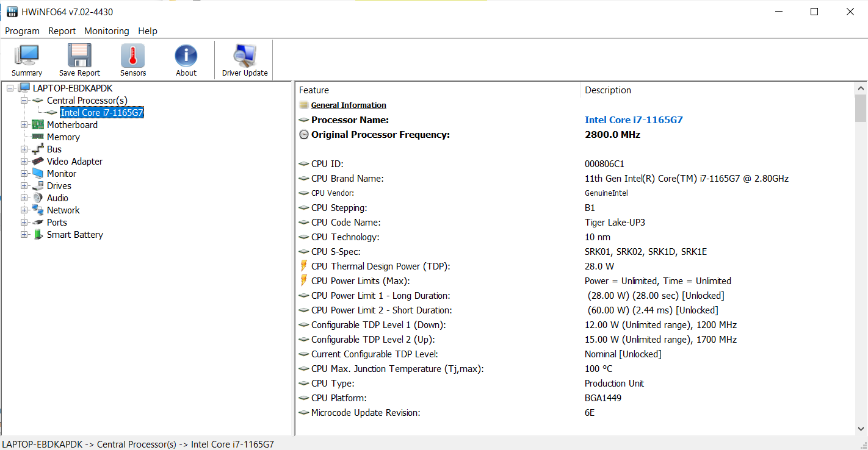Click the Bus icon in tree
The height and width of the screenshot is (450, 868).
coord(38,149)
